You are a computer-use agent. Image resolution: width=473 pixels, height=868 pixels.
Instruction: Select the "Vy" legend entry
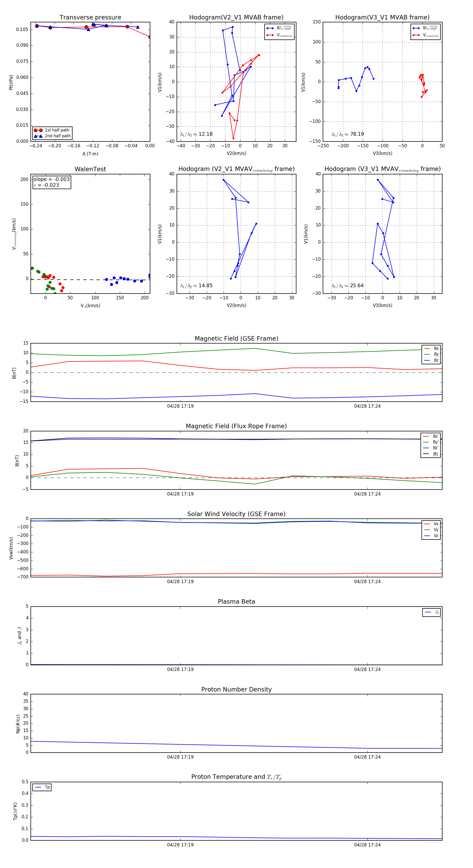[x=431, y=530]
